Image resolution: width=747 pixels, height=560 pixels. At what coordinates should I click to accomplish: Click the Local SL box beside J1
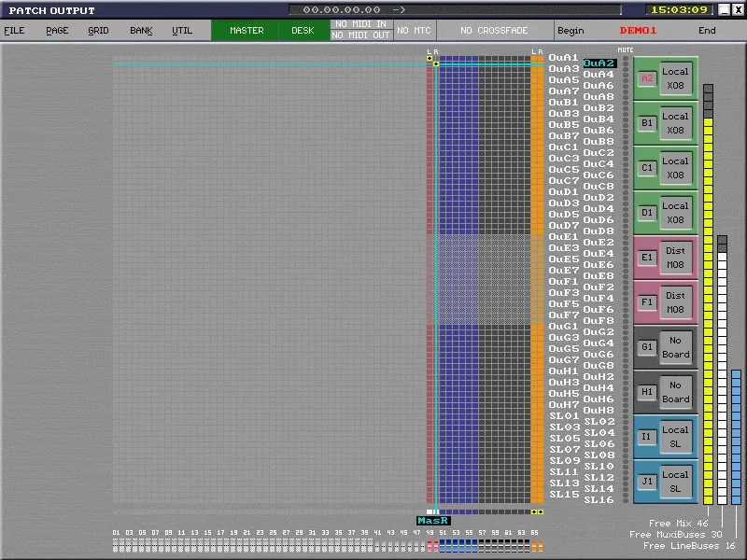(x=675, y=482)
